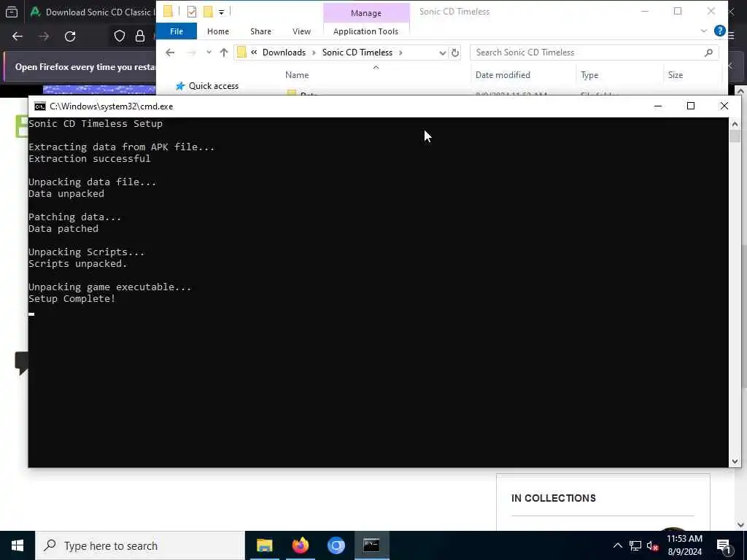
Task: Expand the File Explorer ribbon chevron
Action: 704,31
